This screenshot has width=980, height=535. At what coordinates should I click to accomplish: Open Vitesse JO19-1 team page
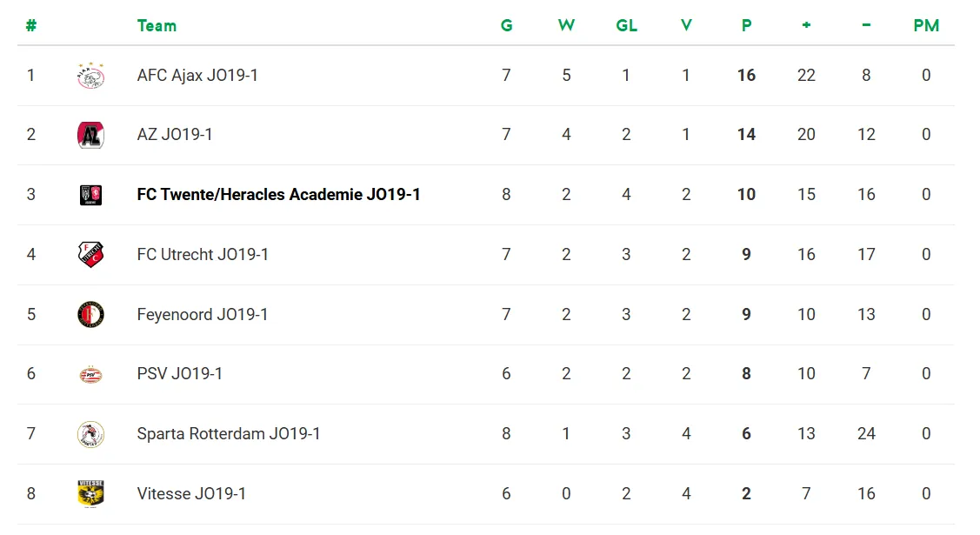pos(191,493)
